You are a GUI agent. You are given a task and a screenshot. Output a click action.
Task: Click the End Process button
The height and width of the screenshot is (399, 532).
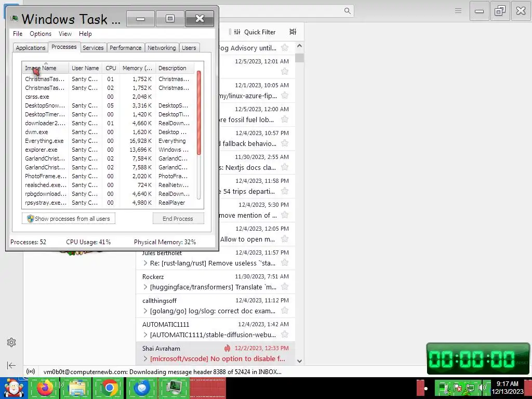[x=178, y=219]
